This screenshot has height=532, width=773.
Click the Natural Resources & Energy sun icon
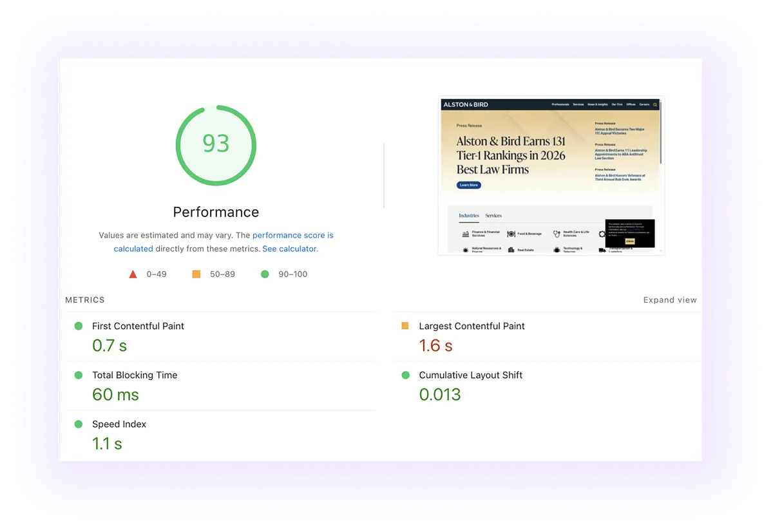465,250
